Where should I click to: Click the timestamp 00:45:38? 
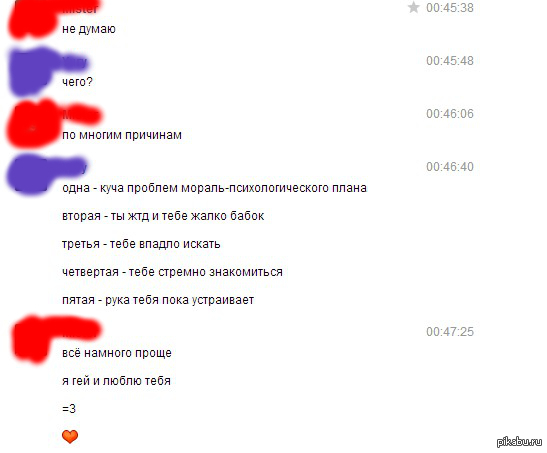[x=450, y=8]
